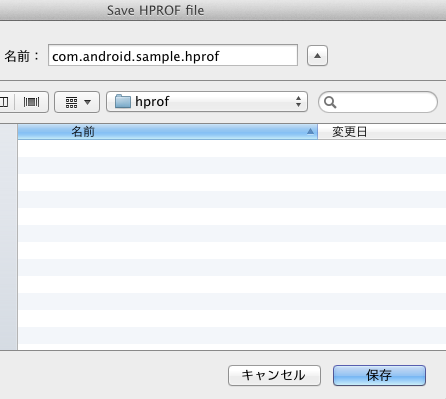The image size is (446, 399).
Task: Collapse the dialog with the triangle button
Action: [317, 56]
